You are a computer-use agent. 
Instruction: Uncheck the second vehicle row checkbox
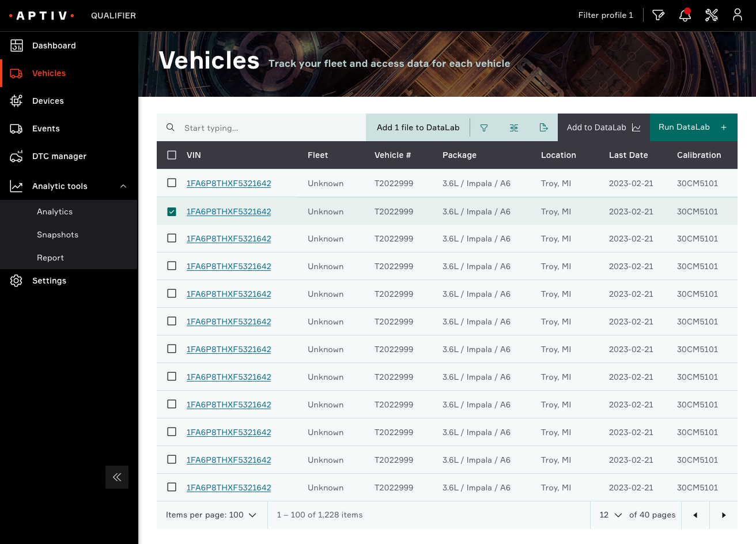point(171,211)
